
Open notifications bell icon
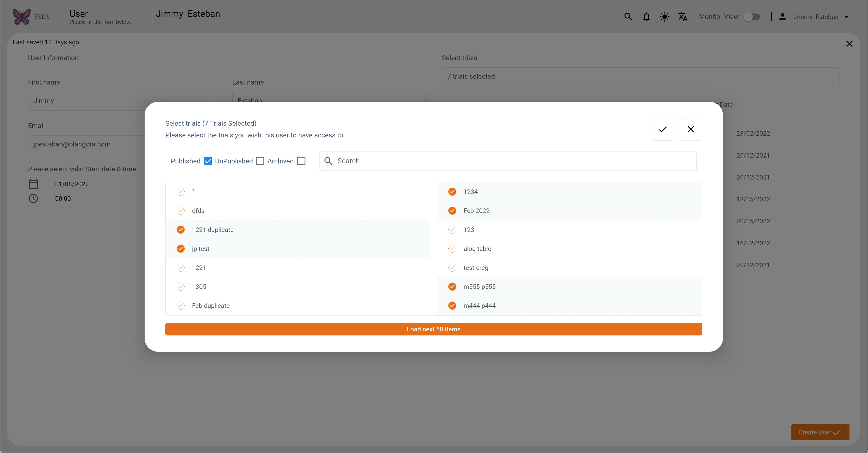[646, 17]
